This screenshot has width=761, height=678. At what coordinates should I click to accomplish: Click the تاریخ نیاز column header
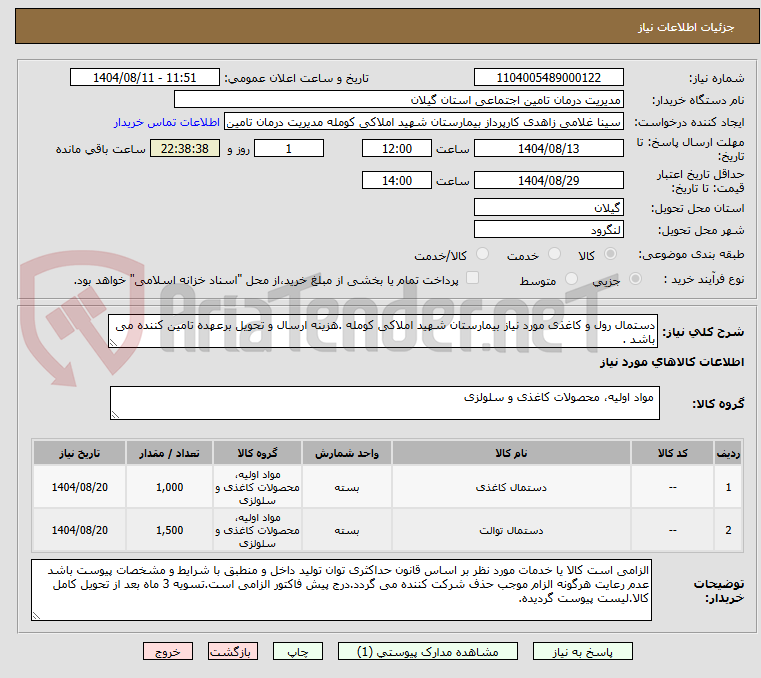(x=80, y=453)
